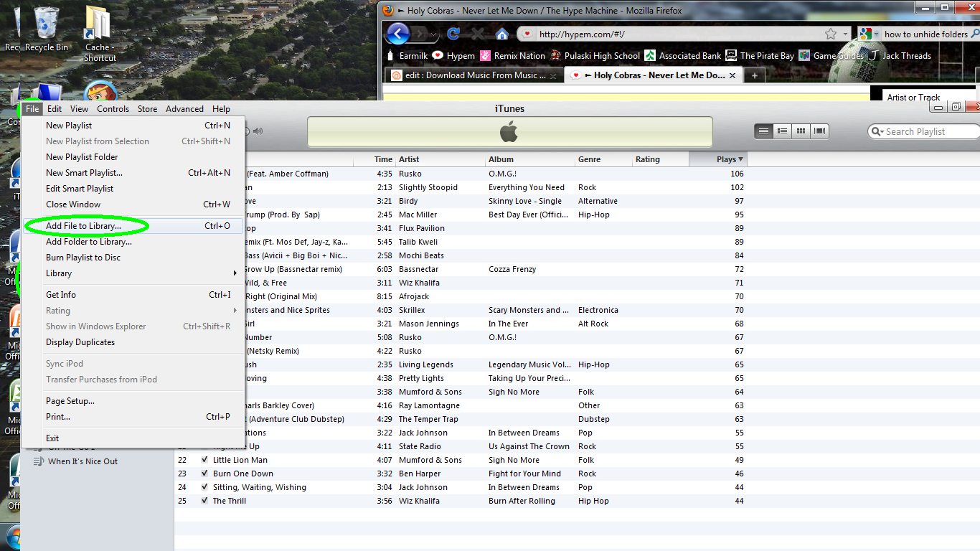Open a new Firefox tab
Image resolution: width=980 pixels, height=551 pixels.
(754, 75)
